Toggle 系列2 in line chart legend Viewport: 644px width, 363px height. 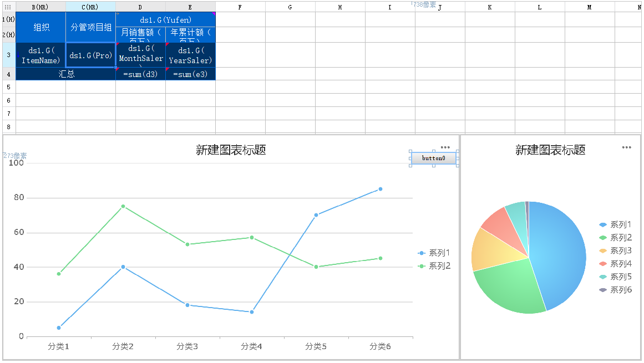tap(434, 266)
